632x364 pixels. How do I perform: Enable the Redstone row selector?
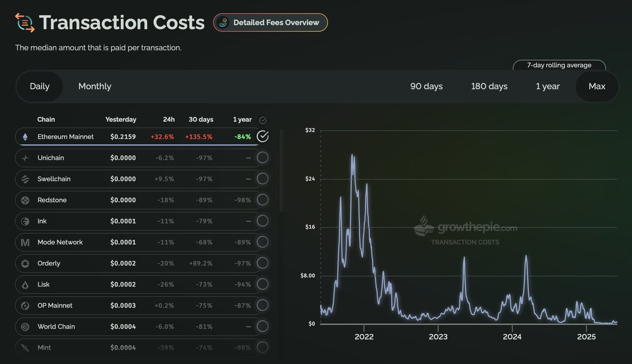262,200
